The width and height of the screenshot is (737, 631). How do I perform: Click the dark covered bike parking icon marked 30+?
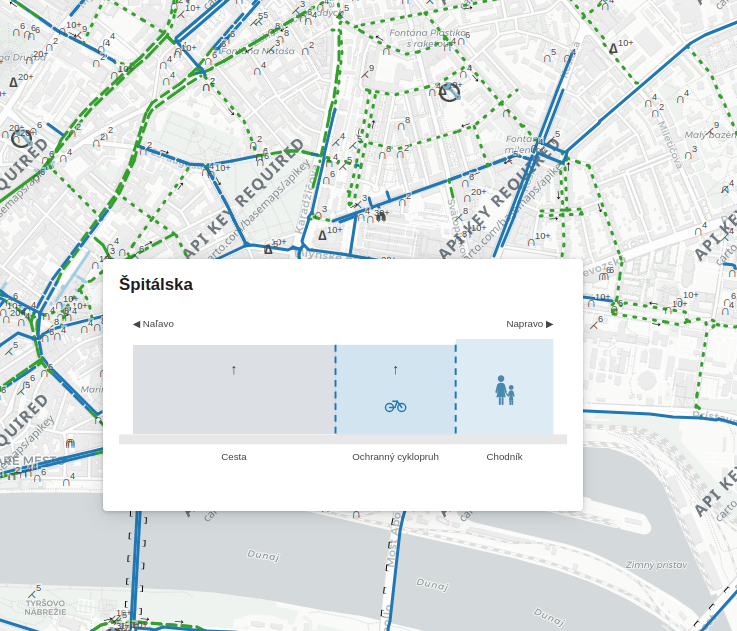381,217
